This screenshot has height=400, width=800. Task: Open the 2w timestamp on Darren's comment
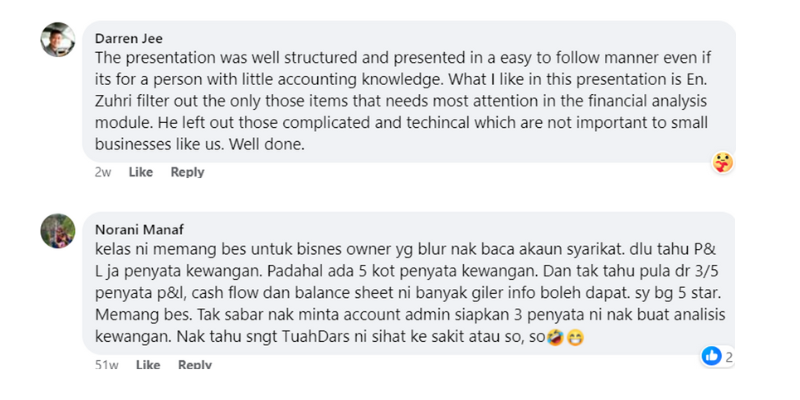(103, 172)
